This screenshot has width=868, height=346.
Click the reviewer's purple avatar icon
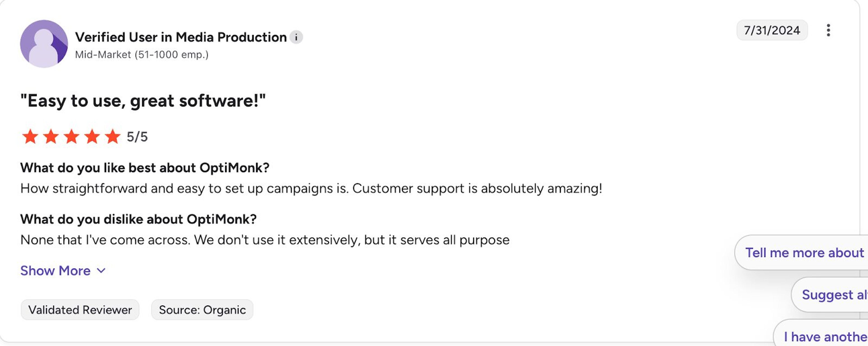44,44
